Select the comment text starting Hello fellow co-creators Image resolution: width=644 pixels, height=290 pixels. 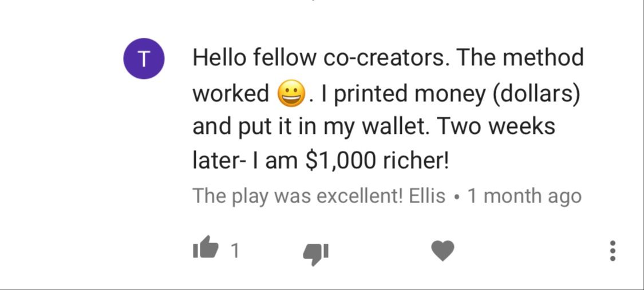tap(388, 110)
